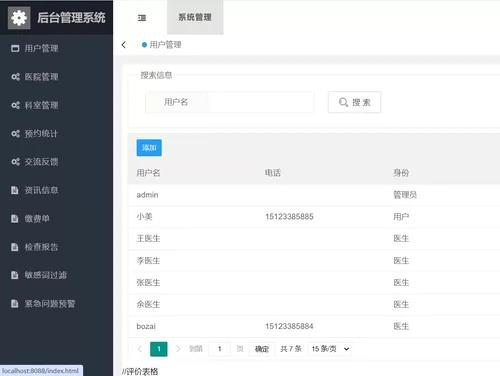Click the back arrow beside 用户管理 tab

(x=124, y=45)
